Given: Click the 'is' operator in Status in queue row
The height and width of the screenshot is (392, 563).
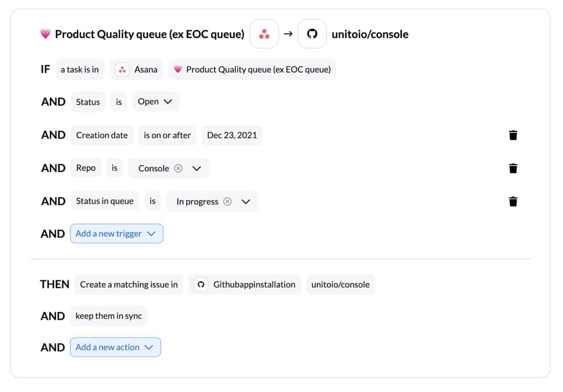Looking at the screenshot, I should coord(152,201).
